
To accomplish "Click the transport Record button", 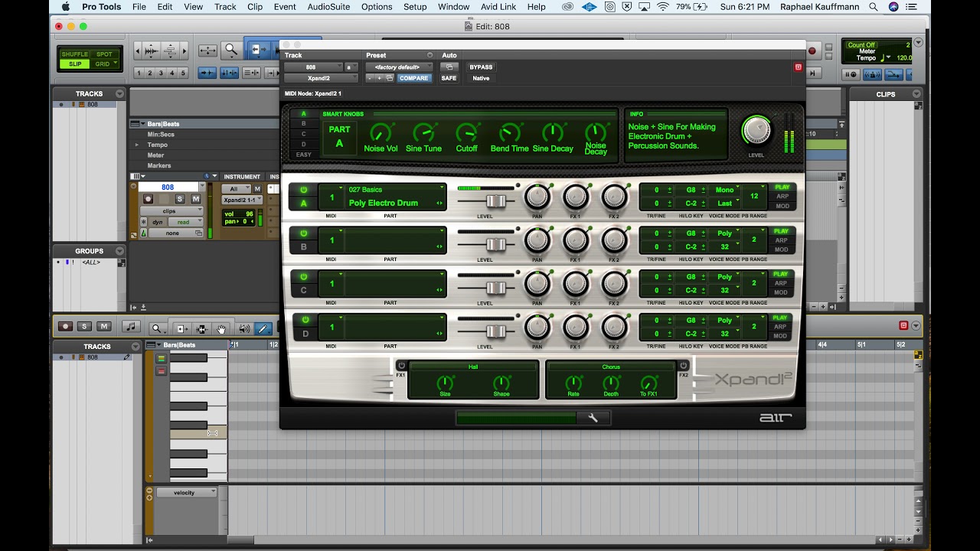I will click(812, 51).
